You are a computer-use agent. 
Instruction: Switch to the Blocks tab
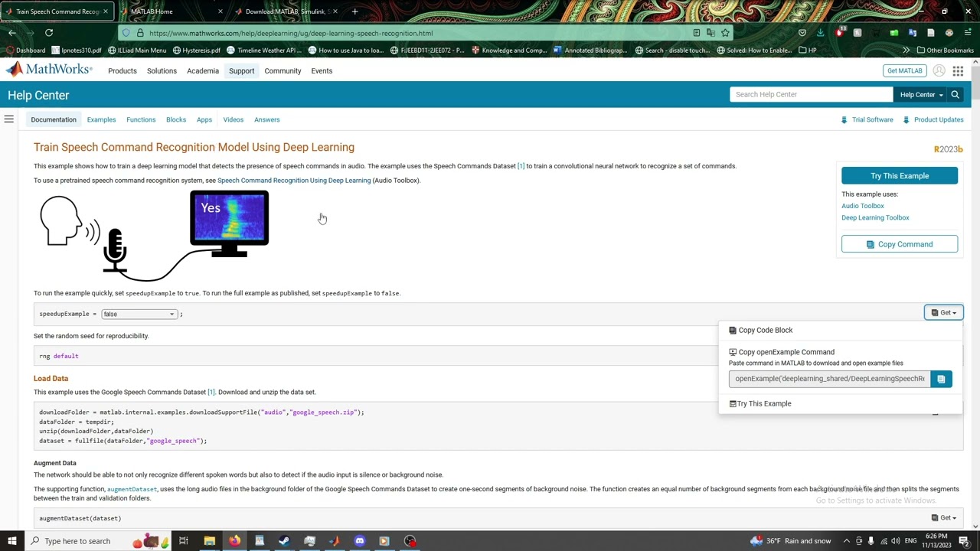[176, 119]
